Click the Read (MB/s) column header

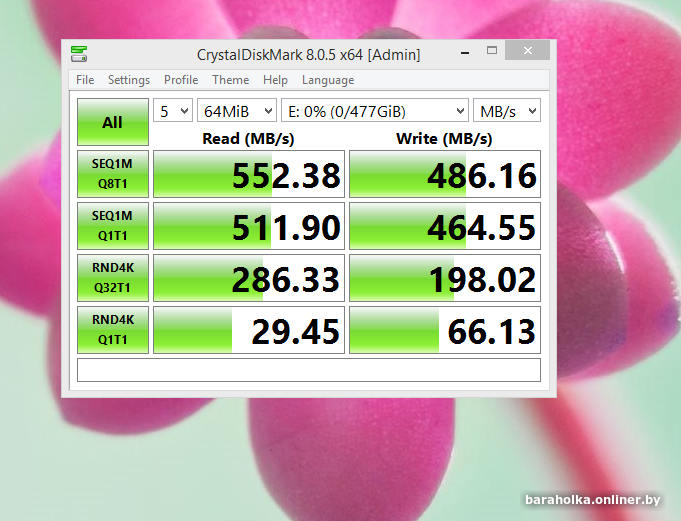tap(248, 138)
